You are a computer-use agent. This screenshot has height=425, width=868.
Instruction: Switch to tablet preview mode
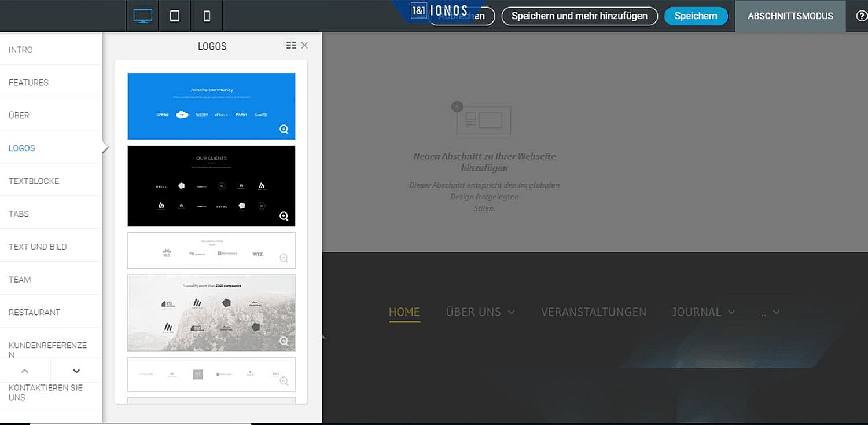(175, 16)
